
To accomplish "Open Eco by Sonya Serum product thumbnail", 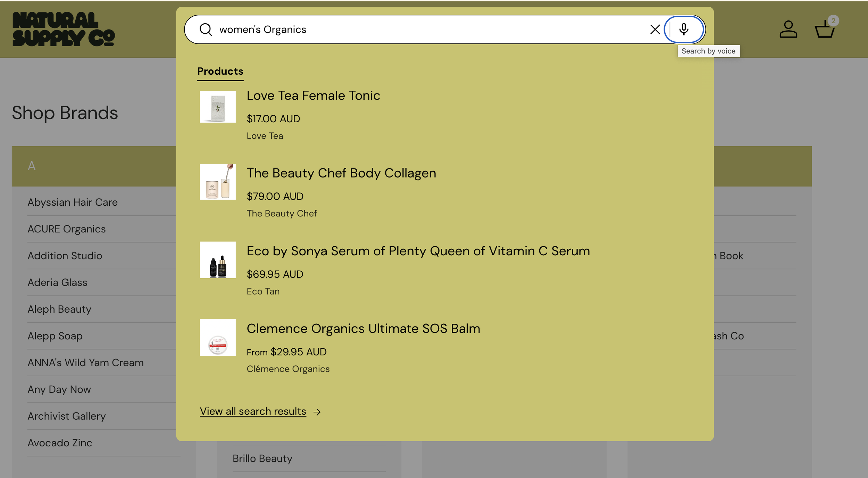I will coord(218,260).
